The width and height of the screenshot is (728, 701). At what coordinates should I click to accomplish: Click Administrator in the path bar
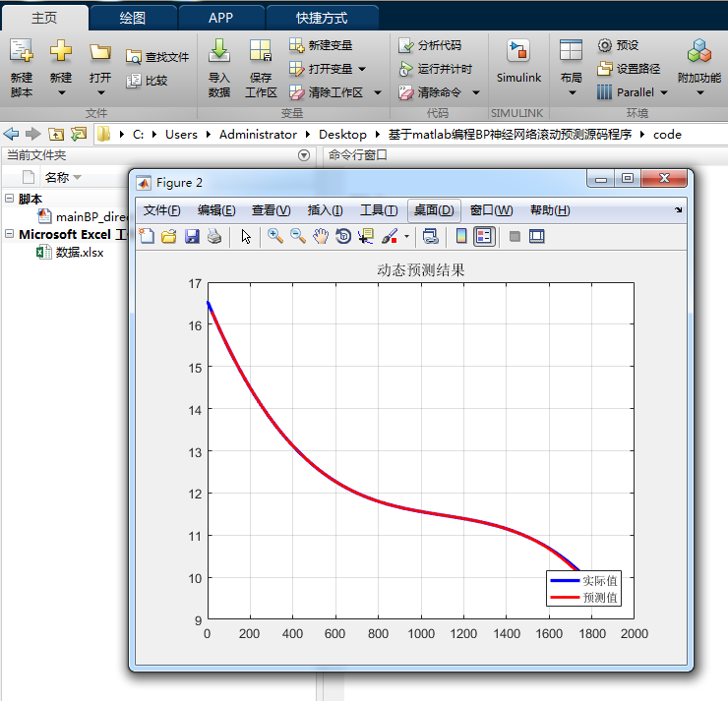(x=258, y=135)
